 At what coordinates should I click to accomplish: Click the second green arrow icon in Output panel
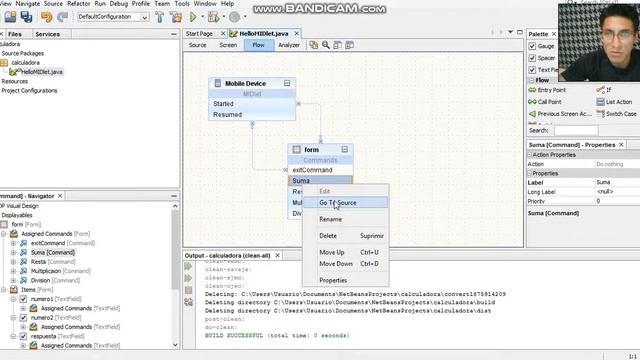pyautogui.click(x=188, y=278)
